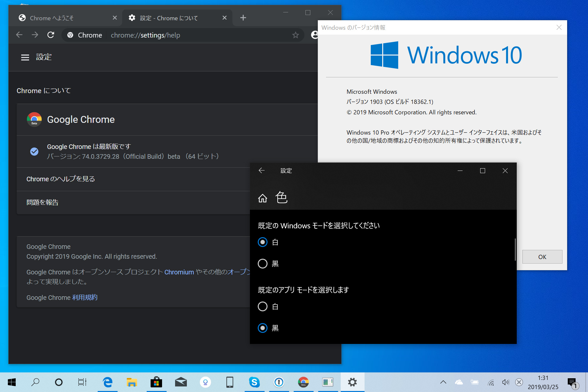Show hidden icons in the system tray
This screenshot has height=392, width=588.
(x=443, y=382)
